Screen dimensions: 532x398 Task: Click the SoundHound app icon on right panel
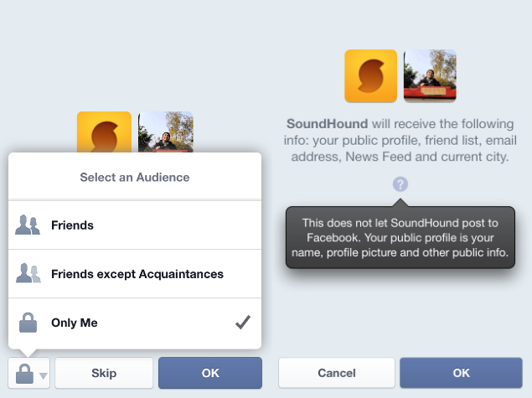click(x=371, y=76)
